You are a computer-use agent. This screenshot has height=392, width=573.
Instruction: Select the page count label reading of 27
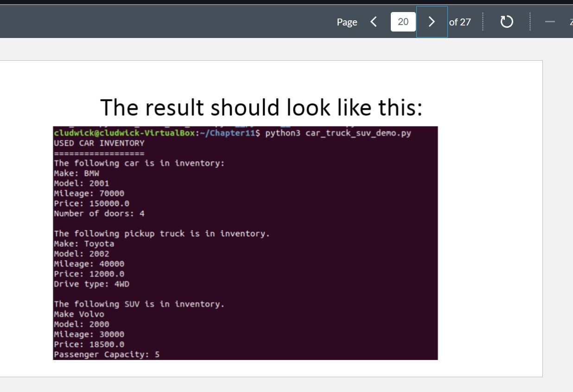(459, 22)
